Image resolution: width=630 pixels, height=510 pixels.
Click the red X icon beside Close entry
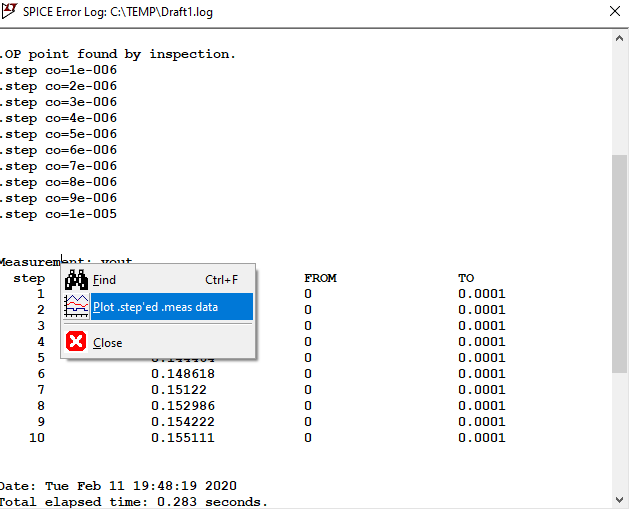(77, 342)
